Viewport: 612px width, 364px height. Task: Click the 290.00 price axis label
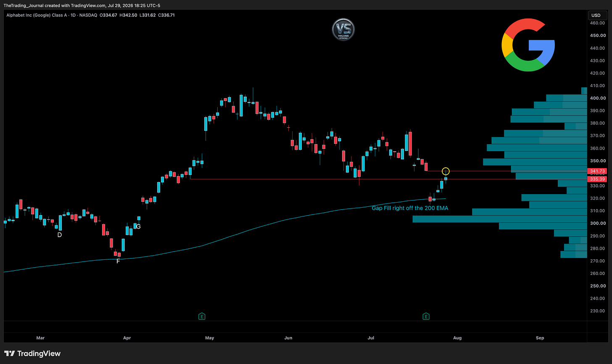click(x=597, y=236)
